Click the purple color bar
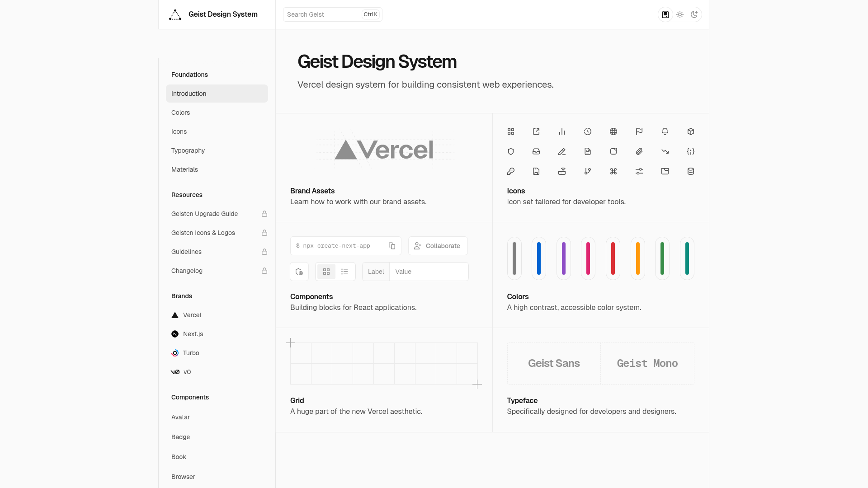 click(x=564, y=258)
